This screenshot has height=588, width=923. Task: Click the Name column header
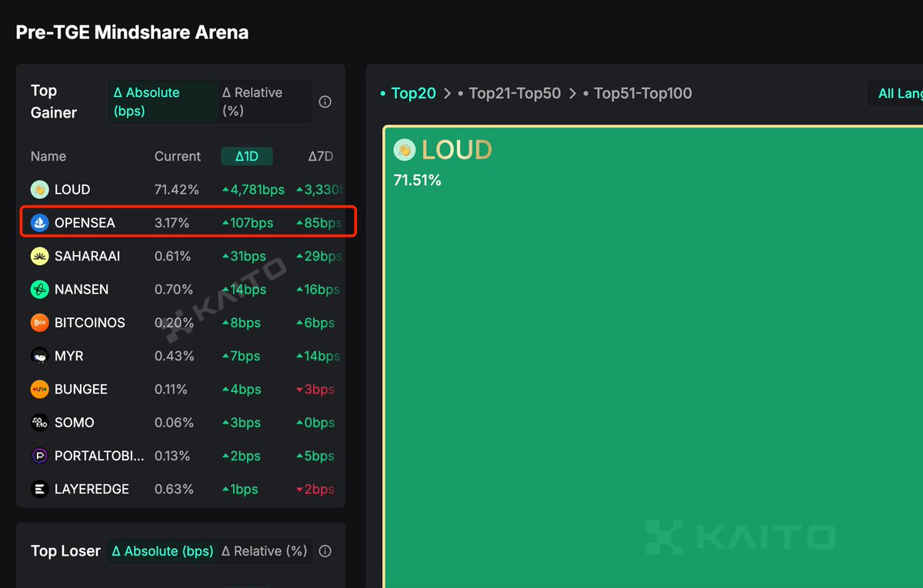point(48,156)
